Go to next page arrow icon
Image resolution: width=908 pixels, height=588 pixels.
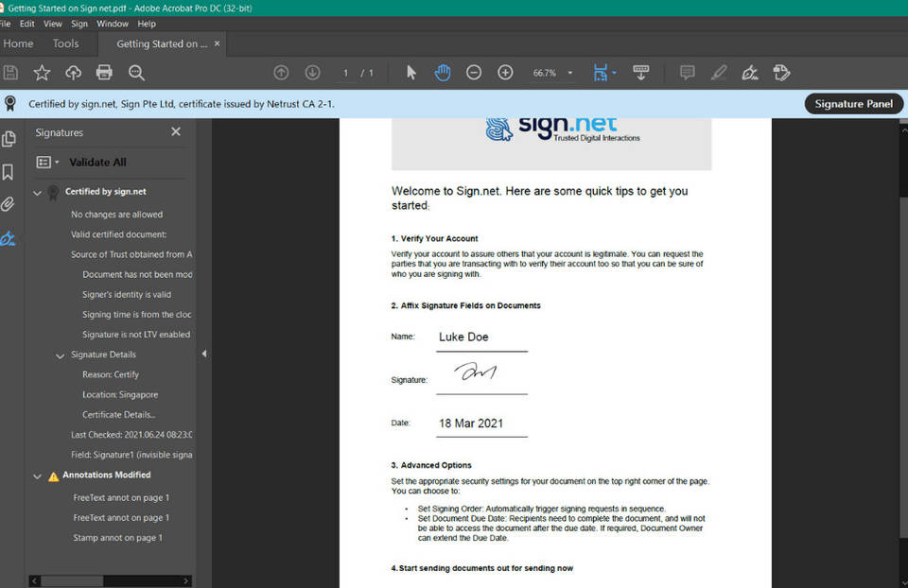(312, 73)
